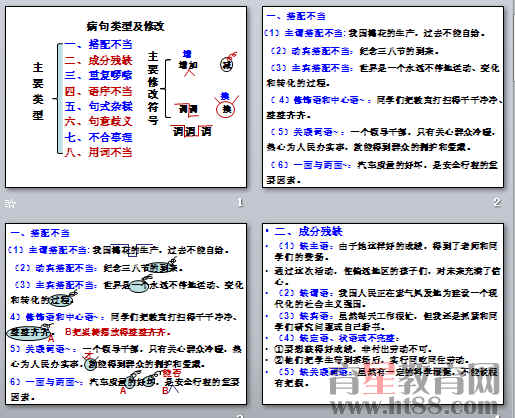515x418 pixels.
Task: Click the 调调调 bracket swap symbol
Action: pos(192,131)
